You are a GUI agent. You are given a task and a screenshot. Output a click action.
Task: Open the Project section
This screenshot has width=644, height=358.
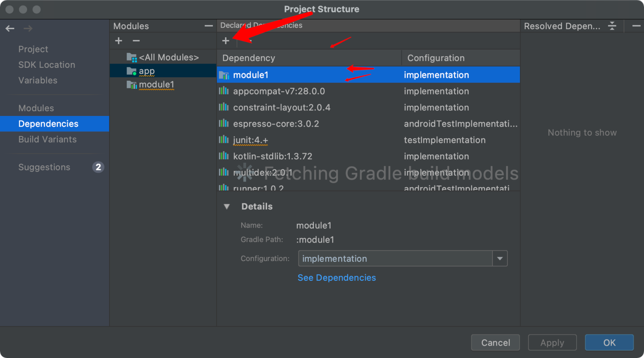[33, 49]
